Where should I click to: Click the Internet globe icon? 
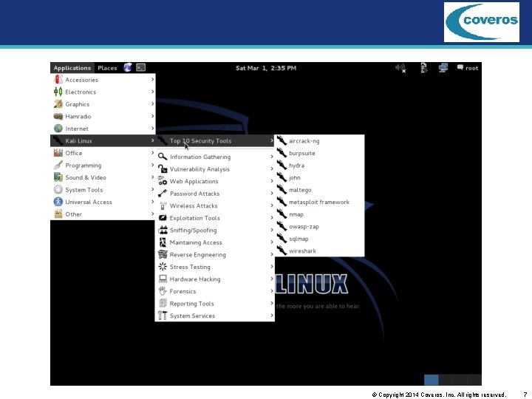[58, 129]
